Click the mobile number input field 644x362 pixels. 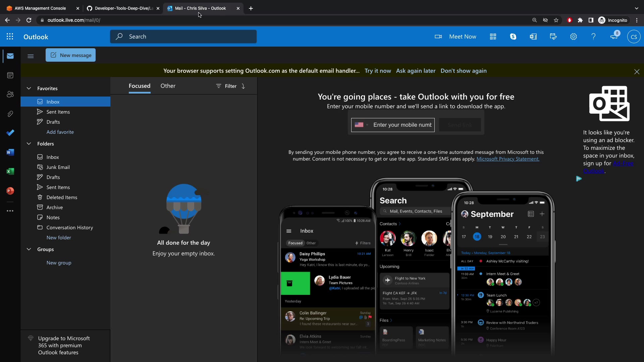402,125
